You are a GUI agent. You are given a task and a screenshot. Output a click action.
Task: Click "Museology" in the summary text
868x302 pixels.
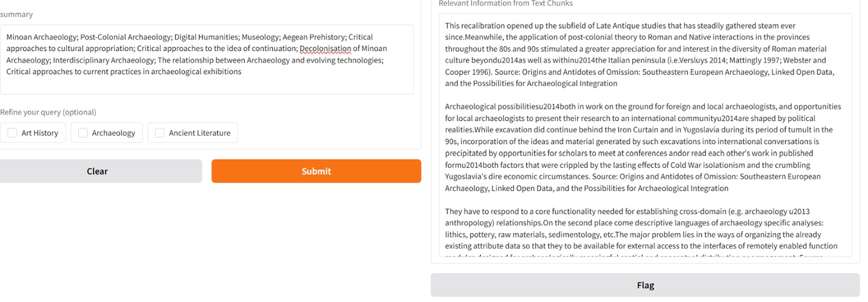pyautogui.click(x=261, y=37)
